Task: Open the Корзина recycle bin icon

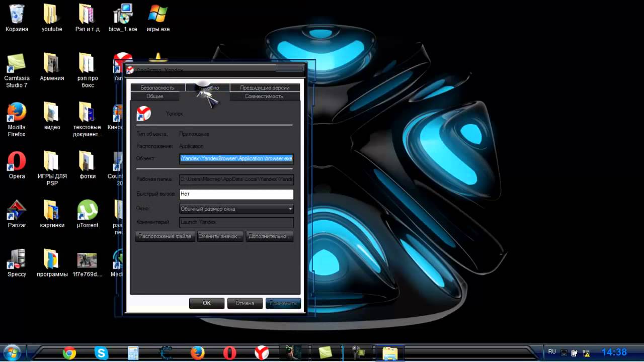Action: point(17,18)
